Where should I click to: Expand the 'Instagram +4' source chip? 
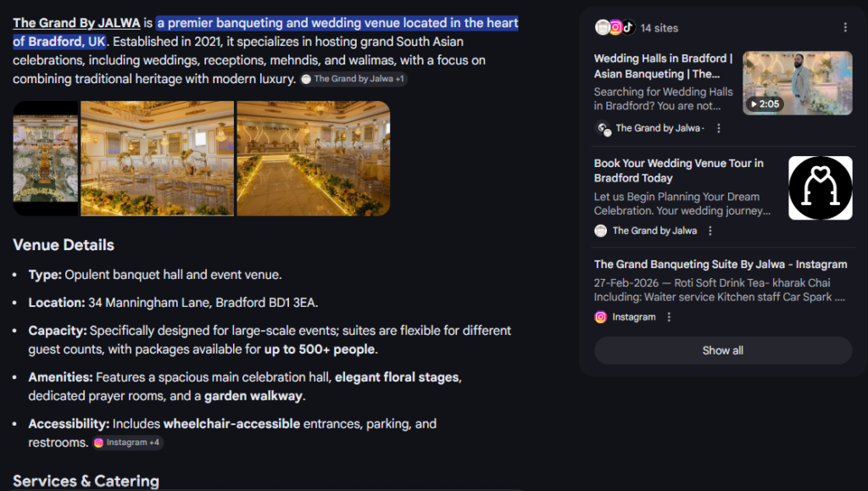pyautogui.click(x=127, y=442)
